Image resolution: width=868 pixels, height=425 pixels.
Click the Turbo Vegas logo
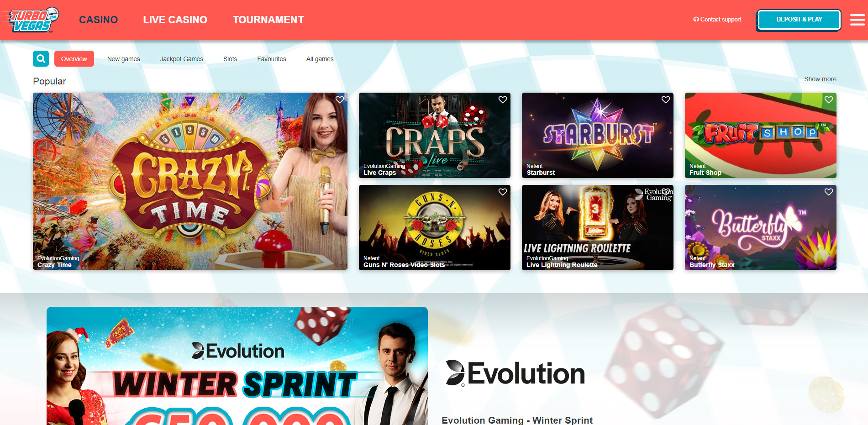tap(32, 20)
